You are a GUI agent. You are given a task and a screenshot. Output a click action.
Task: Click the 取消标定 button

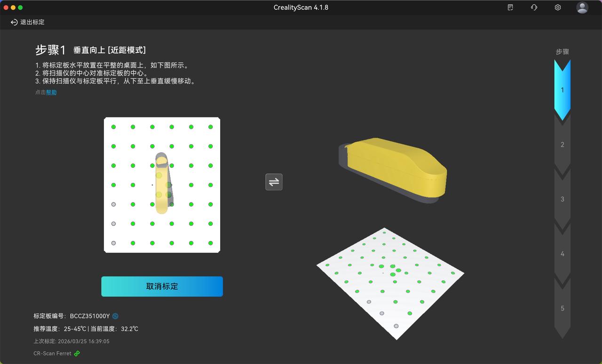click(x=162, y=287)
